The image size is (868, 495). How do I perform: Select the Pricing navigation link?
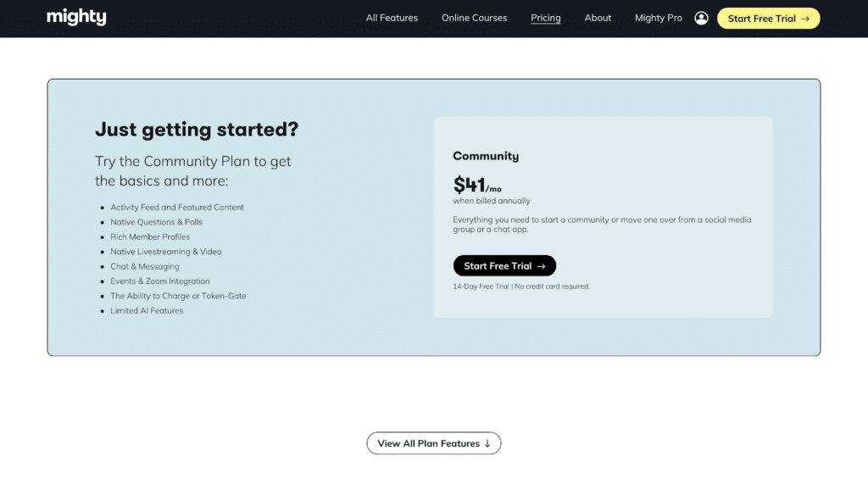pos(545,18)
